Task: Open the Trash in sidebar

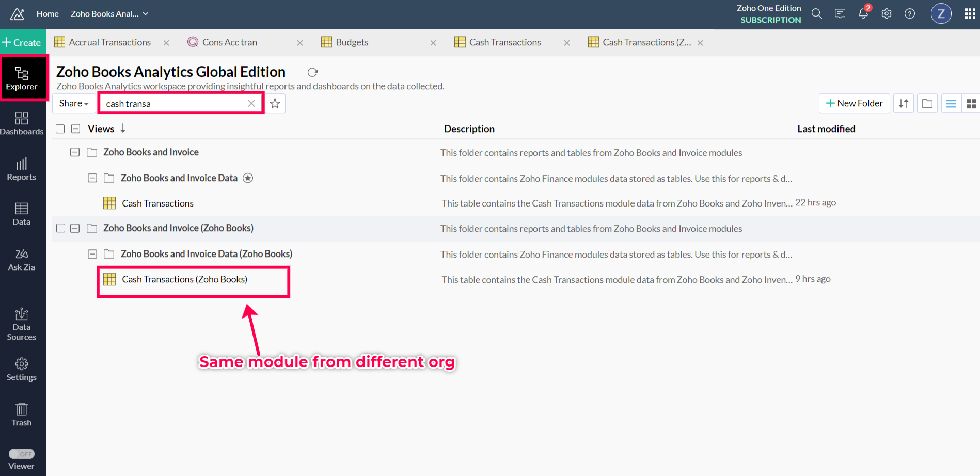Action: pos(22,415)
